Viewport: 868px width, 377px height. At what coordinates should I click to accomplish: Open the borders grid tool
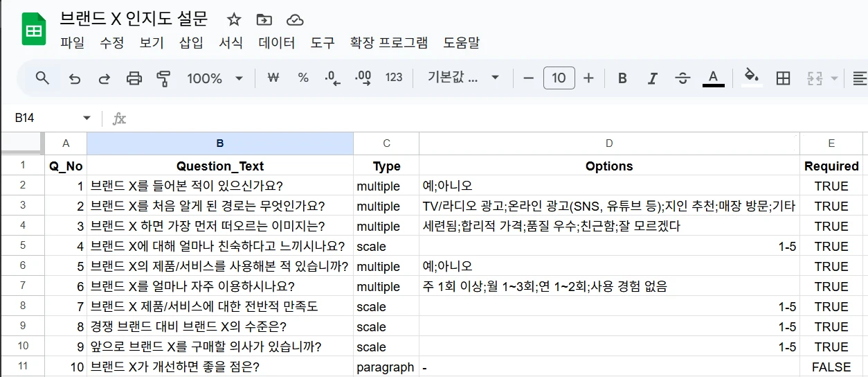tap(783, 78)
